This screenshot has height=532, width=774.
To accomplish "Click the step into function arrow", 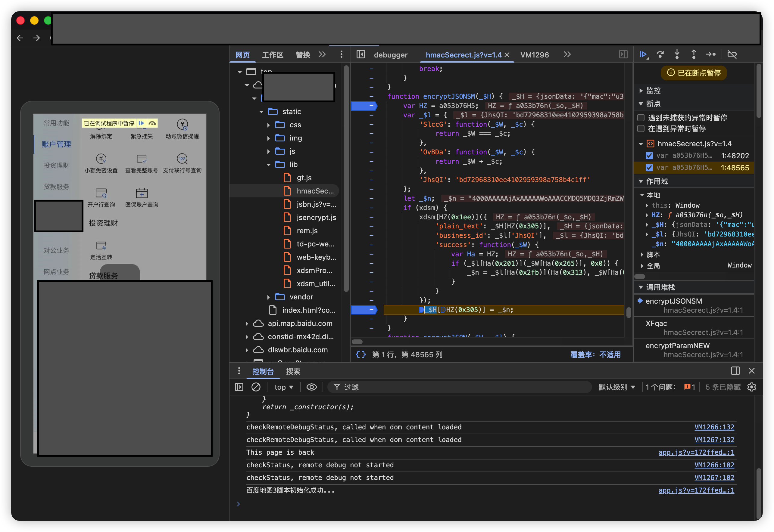I will point(677,54).
